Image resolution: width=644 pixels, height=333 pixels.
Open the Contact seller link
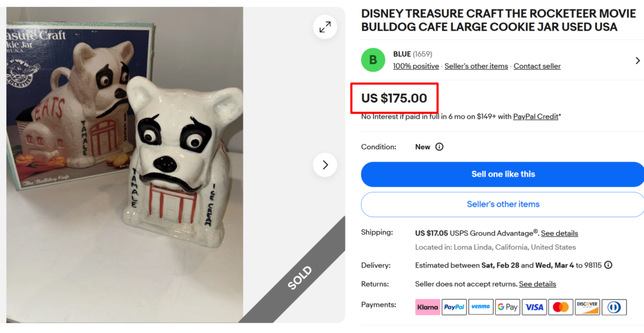coord(537,66)
